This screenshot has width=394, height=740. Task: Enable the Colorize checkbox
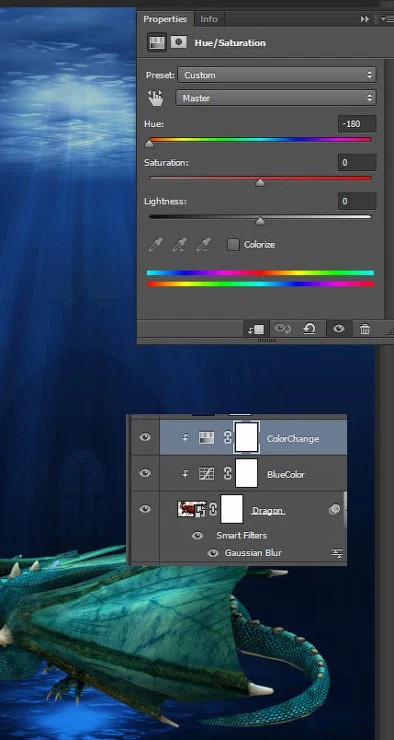point(233,244)
